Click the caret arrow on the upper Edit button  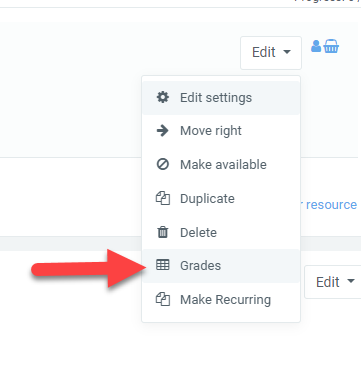[x=287, y=52]
